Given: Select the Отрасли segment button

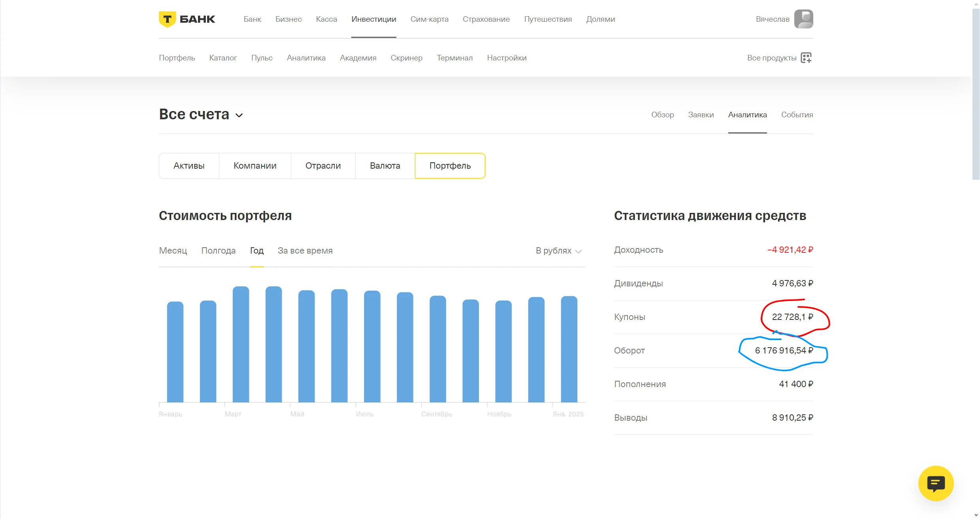Looking at the screenshot, I should point(323,166).
